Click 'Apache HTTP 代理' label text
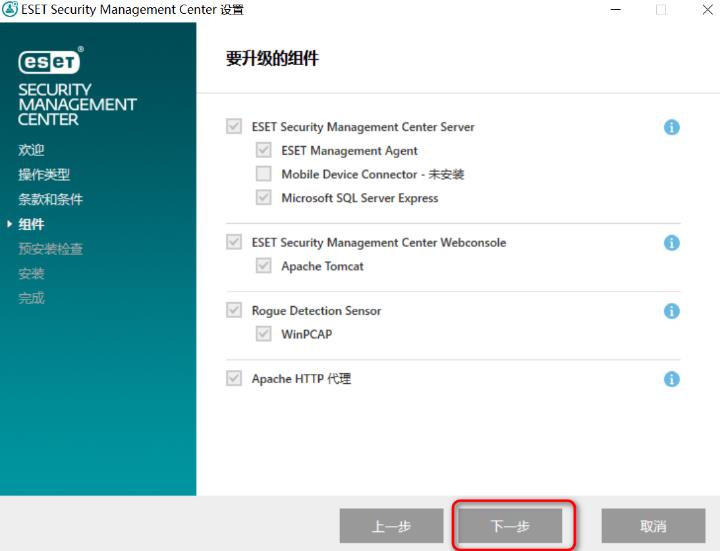The image size is (720, 551). click(301, 379)
